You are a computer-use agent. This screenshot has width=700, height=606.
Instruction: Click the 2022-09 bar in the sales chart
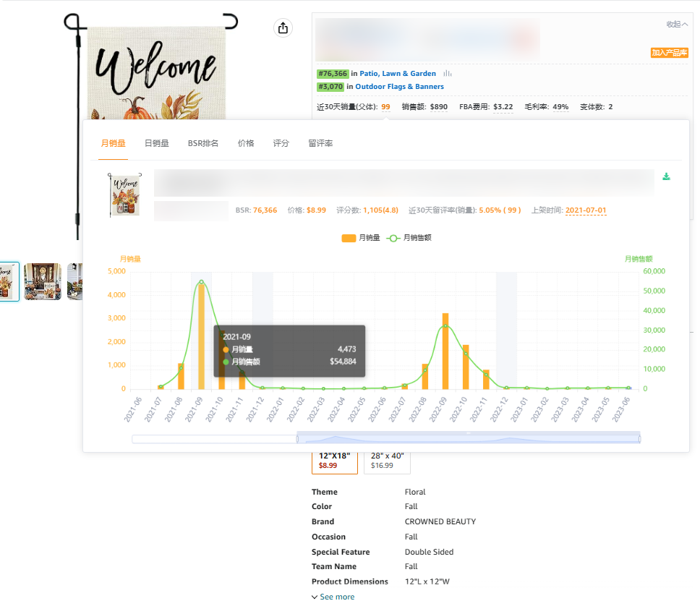445,351
